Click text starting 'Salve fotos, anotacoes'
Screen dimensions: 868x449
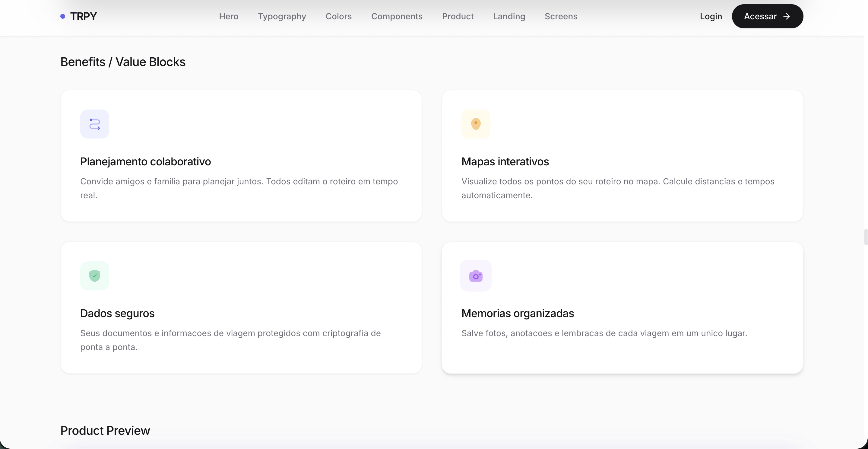(604, 333)
